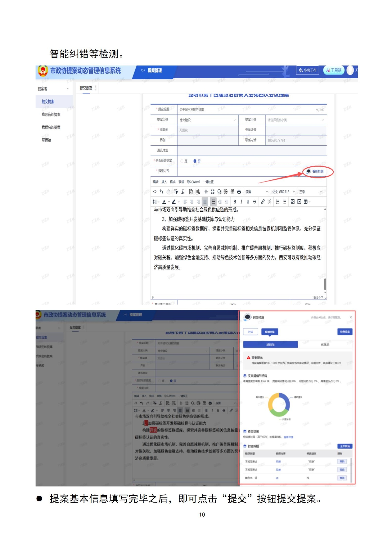Click align left icon in upper editor toolbar
The width and height of the screenshot is (392, 555).
[x=185, y=202]
